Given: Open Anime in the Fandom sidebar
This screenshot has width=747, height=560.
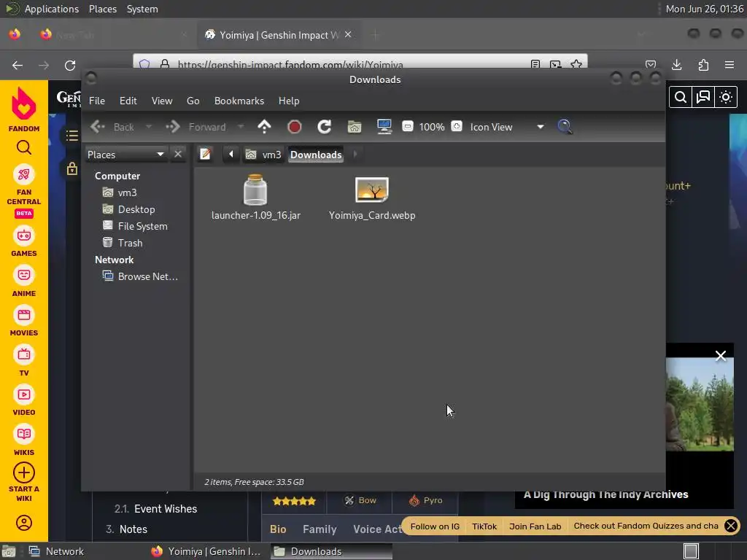Looking at the screenshot, I should 24,282.
